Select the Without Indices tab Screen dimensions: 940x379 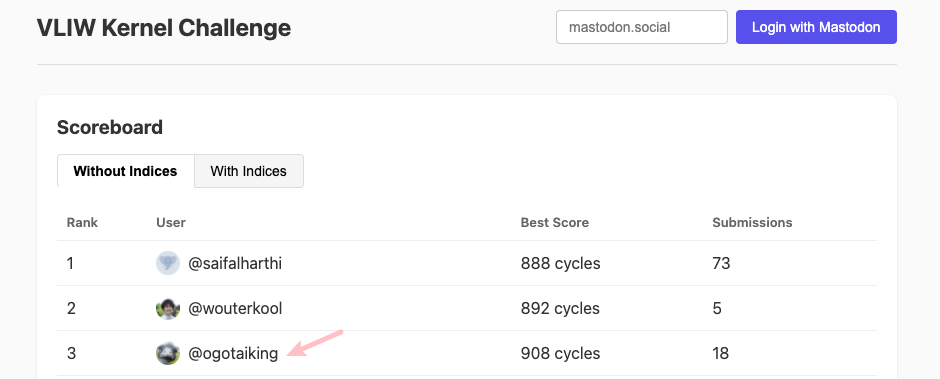(125, 171)
